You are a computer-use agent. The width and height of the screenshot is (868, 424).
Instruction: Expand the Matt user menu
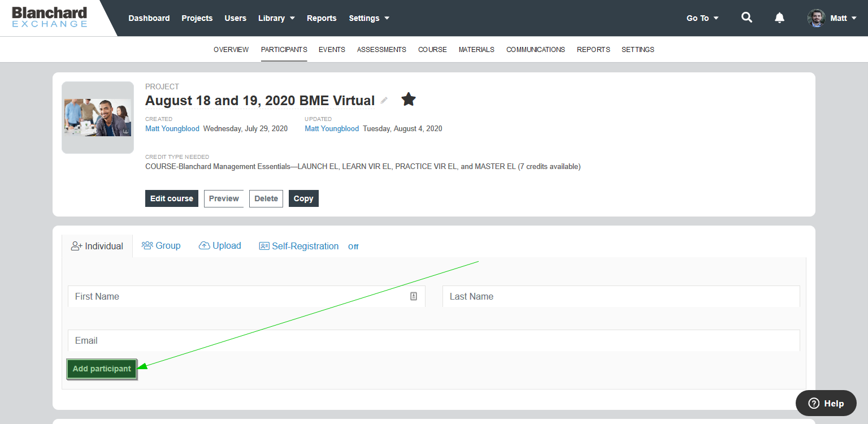coord(844,18)
